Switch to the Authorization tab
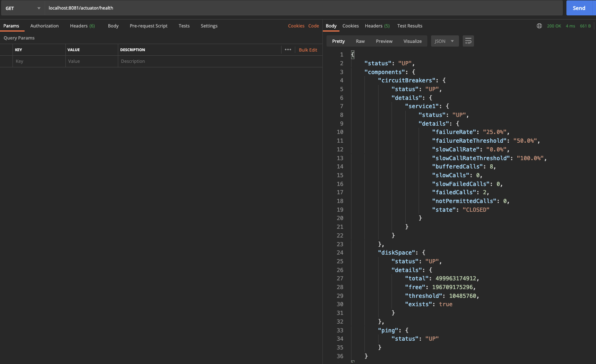 [44, 26]
